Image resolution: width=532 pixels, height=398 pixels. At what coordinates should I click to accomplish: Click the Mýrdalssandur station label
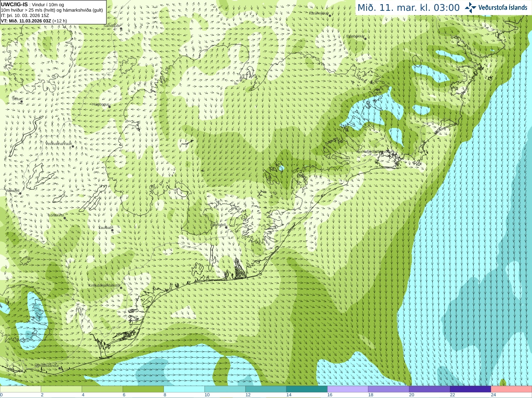(x=47, y=365)
